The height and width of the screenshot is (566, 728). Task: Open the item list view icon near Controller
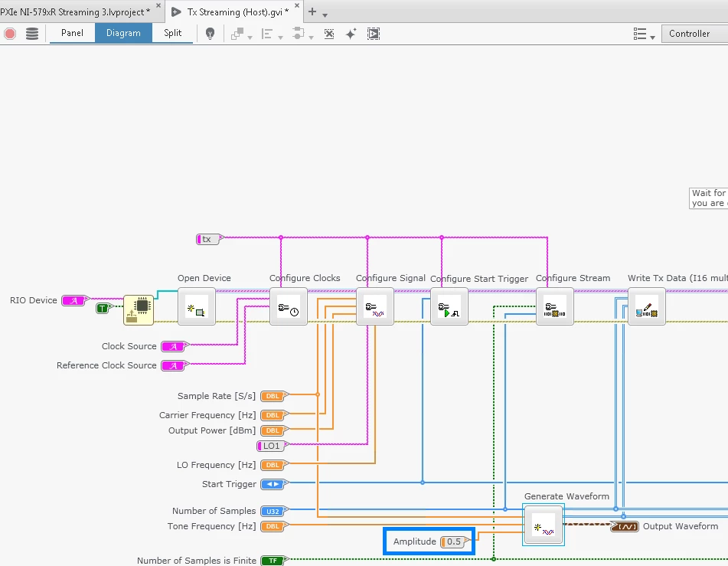(639, 34)
